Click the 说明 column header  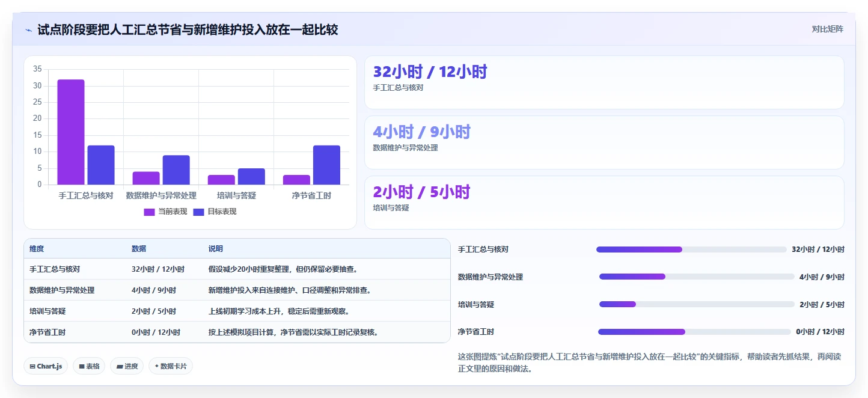(216, 249)
